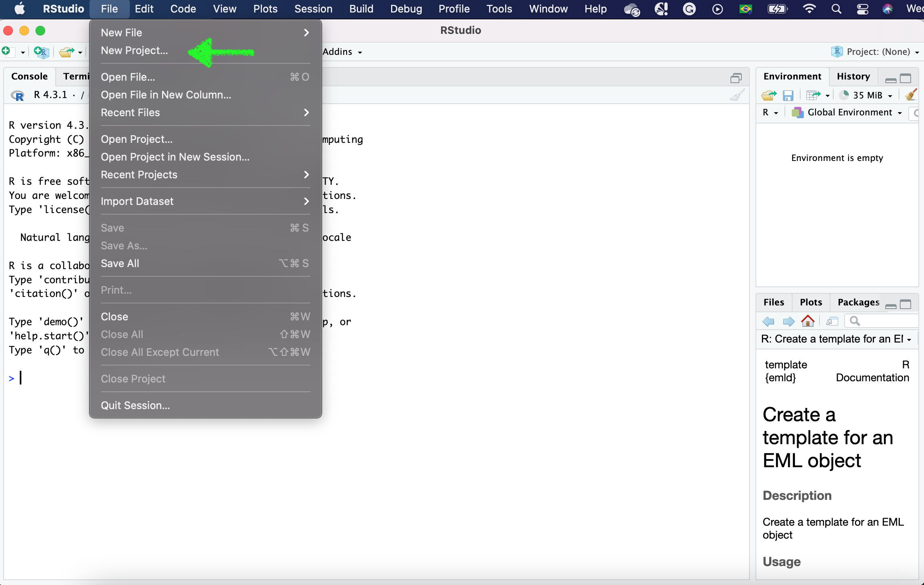Open Spotlight search in menu bar
Viewport: 924px width, 585px height.
pos(837,9)
